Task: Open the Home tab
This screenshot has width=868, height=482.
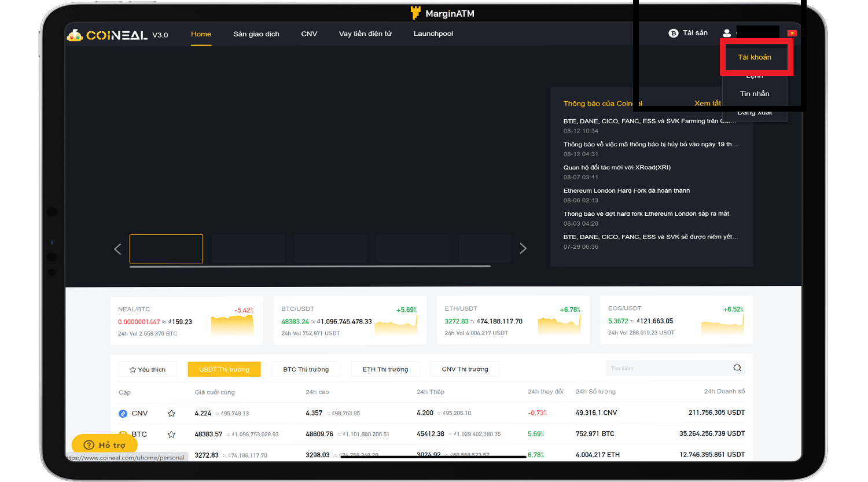Action: click(201, 34)
